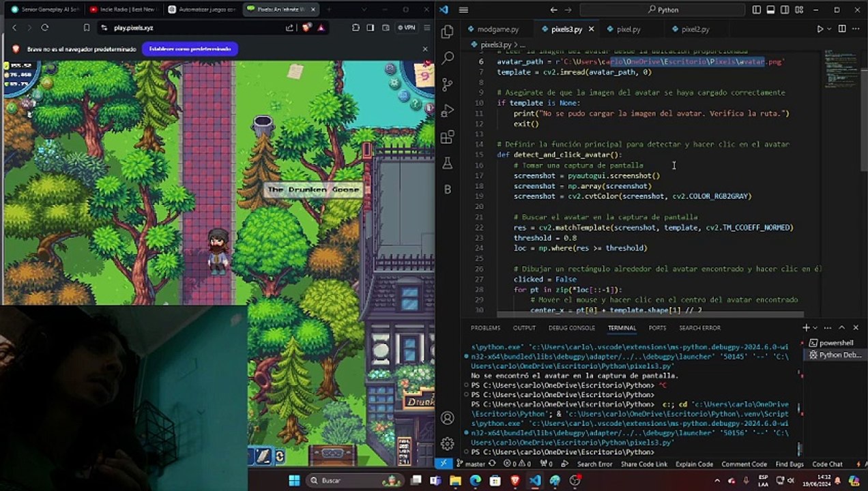
Task: Click the VS Code command center search
Action: tap(661, 10)
